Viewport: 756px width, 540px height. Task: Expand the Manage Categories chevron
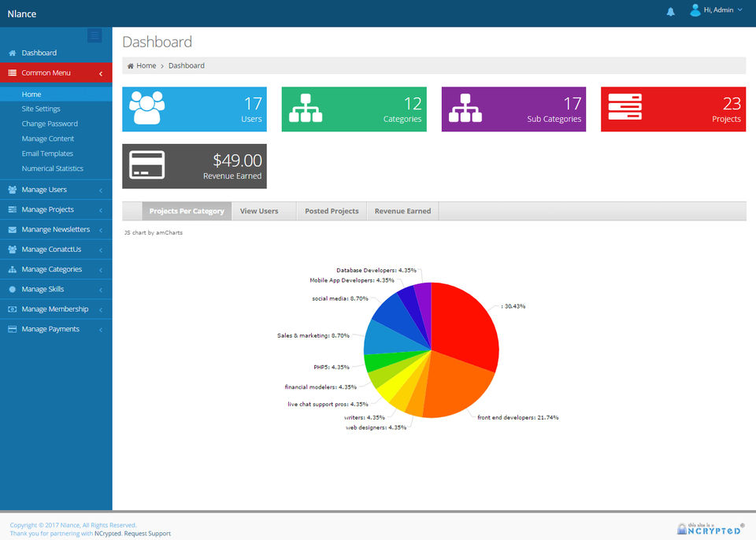(101, 270)
